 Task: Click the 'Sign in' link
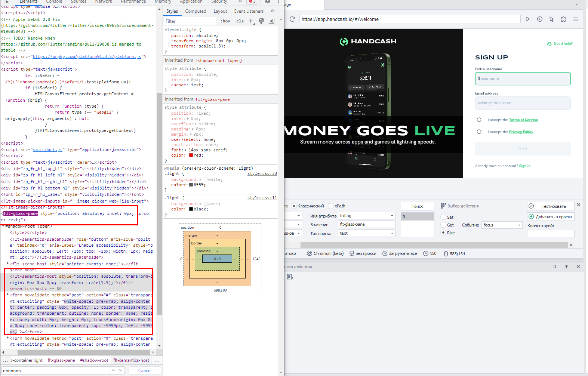(525, 166)
